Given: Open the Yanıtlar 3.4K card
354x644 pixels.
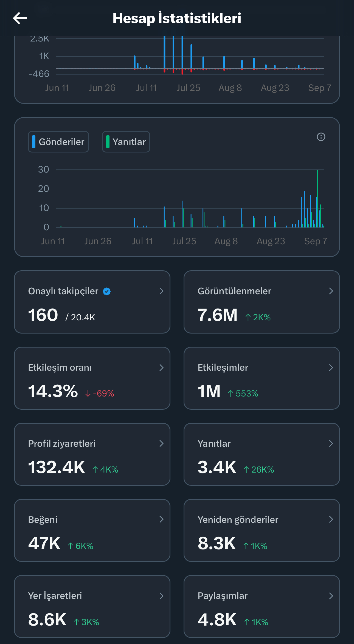Looking at the screenshot, I should (262, 454).
